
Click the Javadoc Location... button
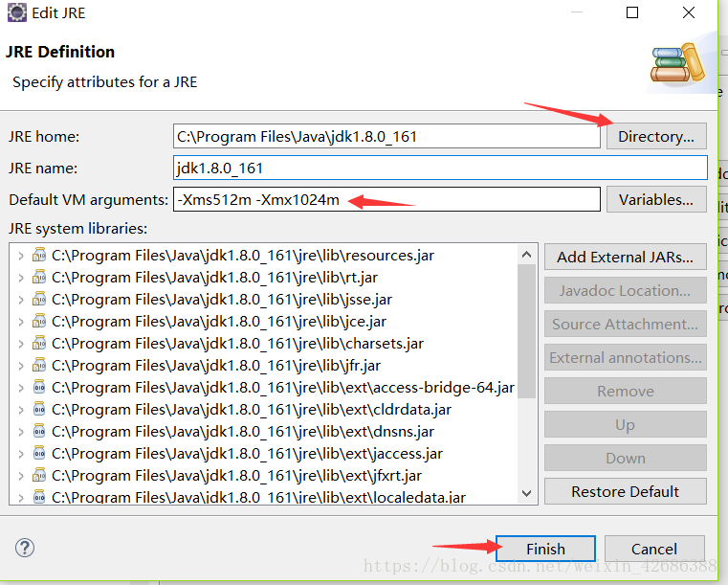tap(626, 290)
